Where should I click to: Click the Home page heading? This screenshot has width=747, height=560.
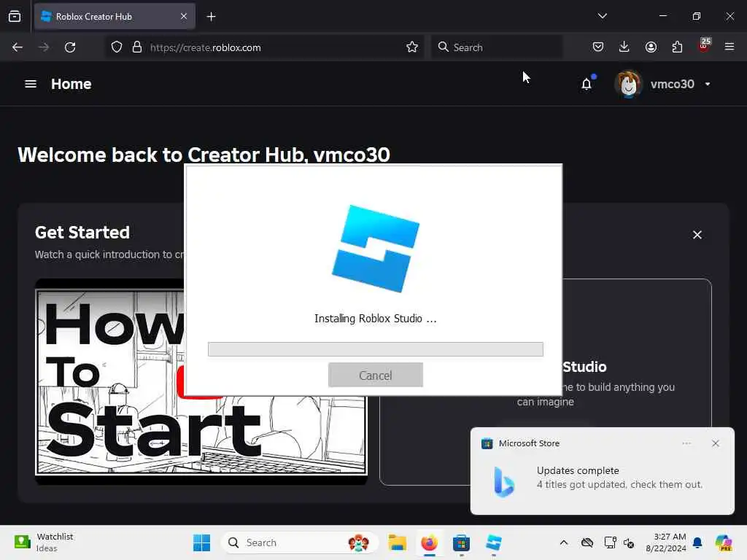(x=71, y=84)
